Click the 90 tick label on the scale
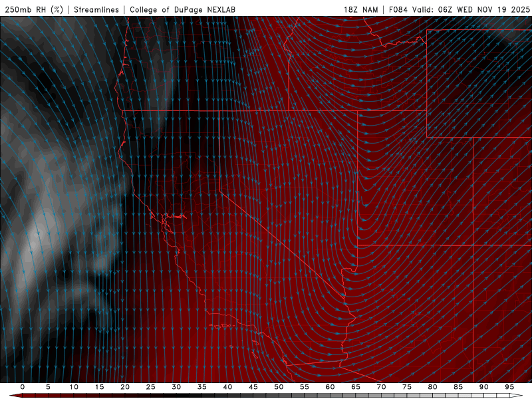Viewport: 532px width, 399px height. coord(483,387)
